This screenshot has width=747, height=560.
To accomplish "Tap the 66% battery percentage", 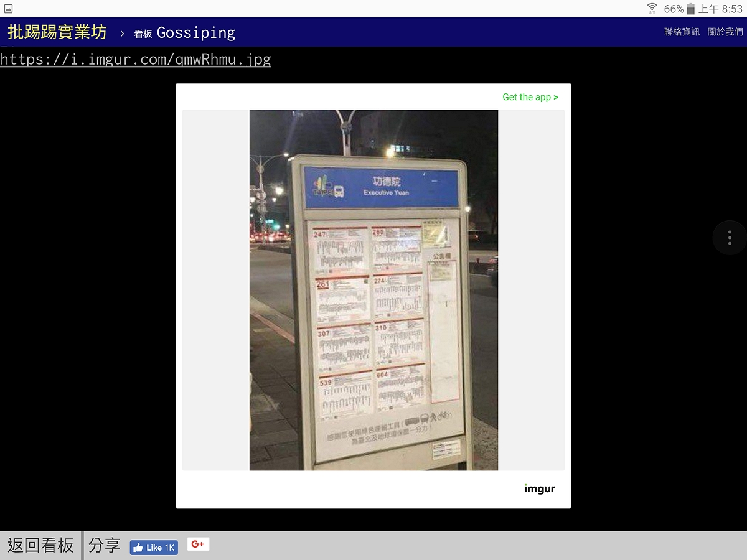I will (x=674, y=9).
